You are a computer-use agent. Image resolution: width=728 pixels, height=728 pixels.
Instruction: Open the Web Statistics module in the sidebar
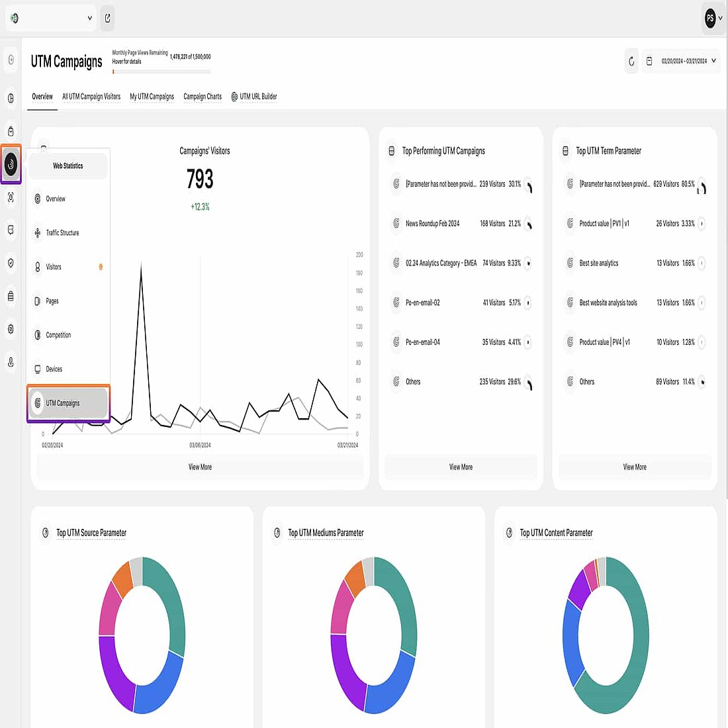[10, 165]
